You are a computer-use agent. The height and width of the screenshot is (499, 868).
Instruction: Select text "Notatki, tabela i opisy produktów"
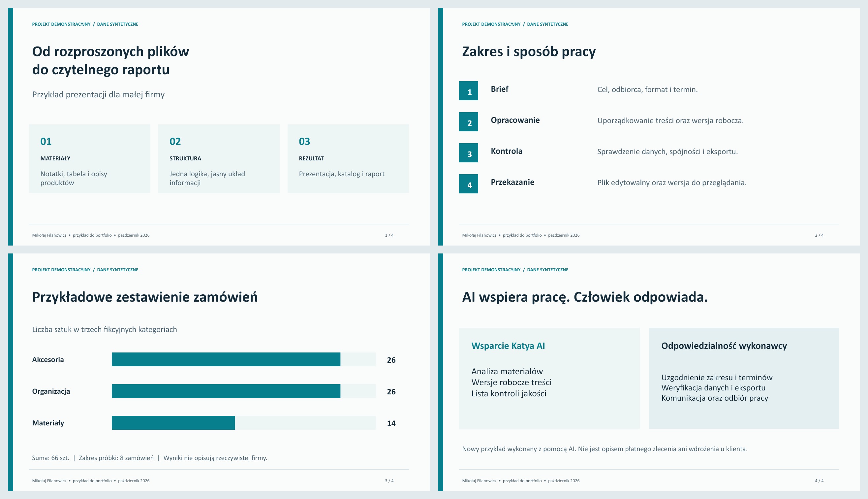[74, 178]
